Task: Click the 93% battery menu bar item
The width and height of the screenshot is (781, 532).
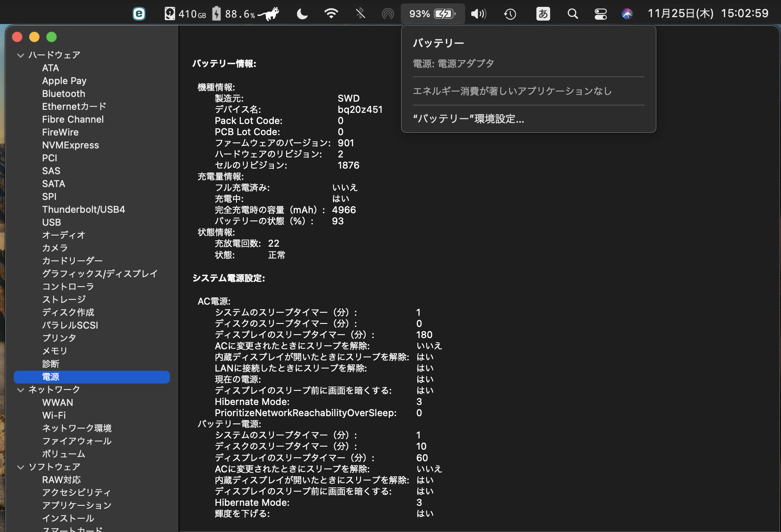Action: (432, 14)
